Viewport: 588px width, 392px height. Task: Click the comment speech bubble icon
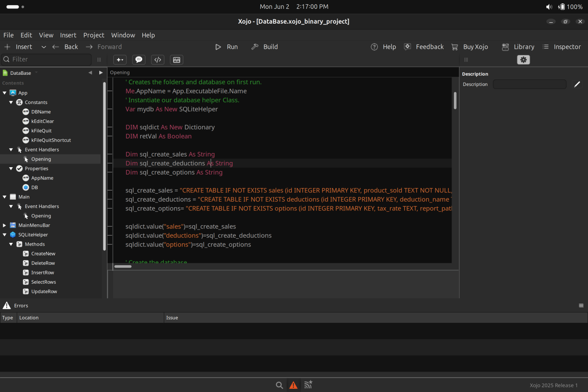pyautogui.click(x=138, y=60)
